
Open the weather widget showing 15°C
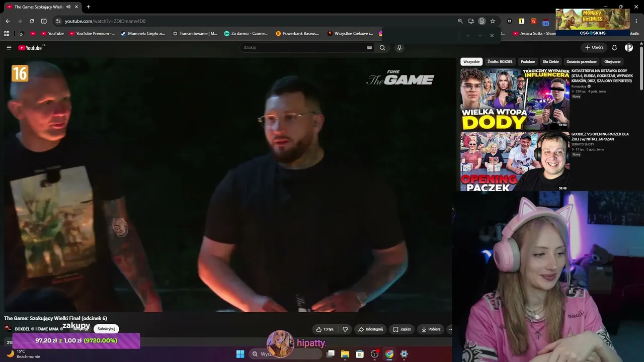click(x=23, y=354)
